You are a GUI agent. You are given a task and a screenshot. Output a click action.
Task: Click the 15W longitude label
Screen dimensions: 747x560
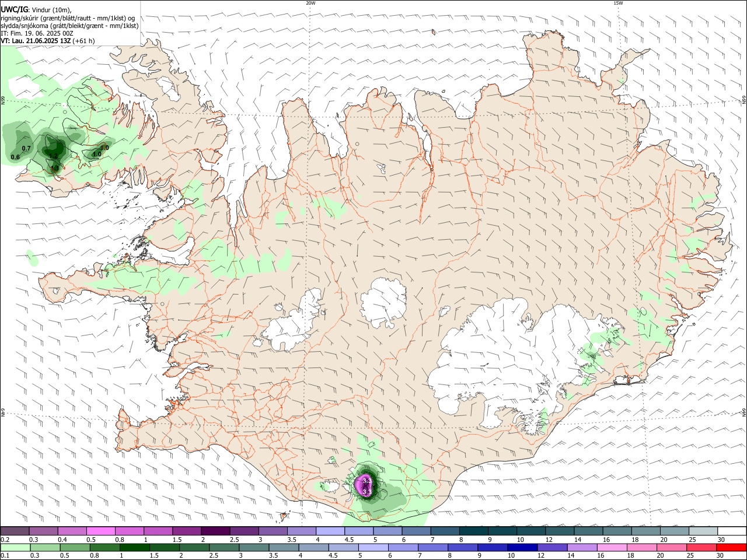pos(618,3)
